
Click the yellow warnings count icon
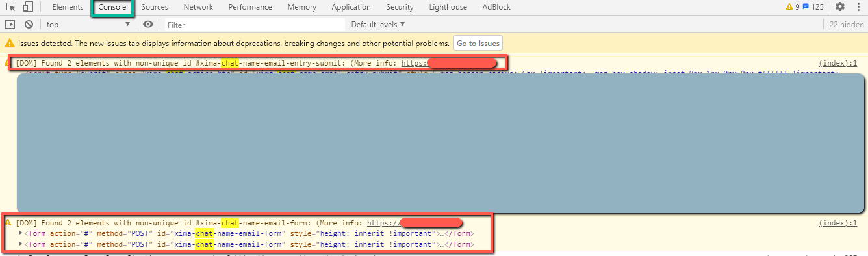tap(792, 7)
